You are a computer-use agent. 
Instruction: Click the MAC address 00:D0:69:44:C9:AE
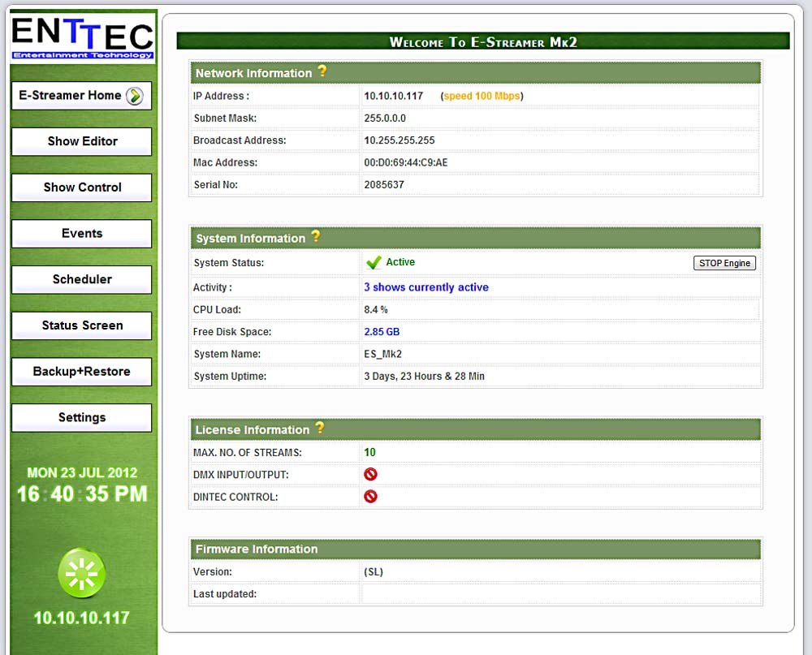(x=405, y=162)
